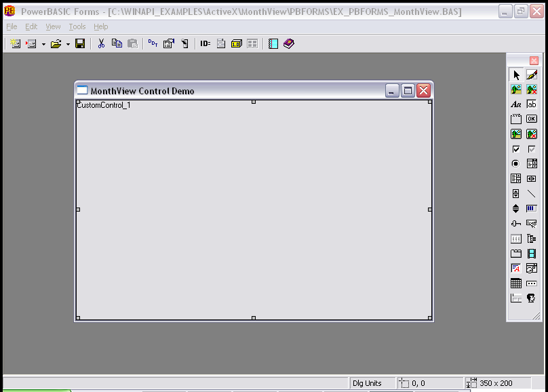Expand the dropdown arrow beside Open folder

point(68,44)
